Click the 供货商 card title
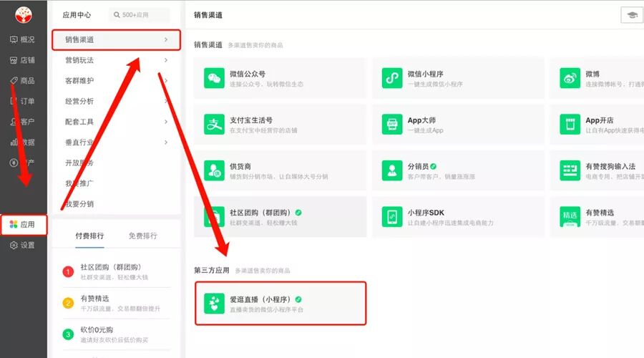This screenshot has width=644, height=358. click(240, 166)
